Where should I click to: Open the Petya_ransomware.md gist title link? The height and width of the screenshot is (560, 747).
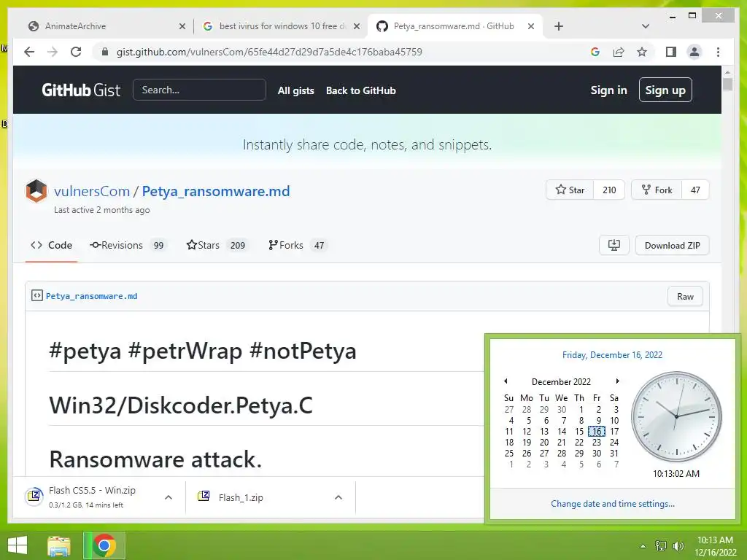[x=216, y=191]
